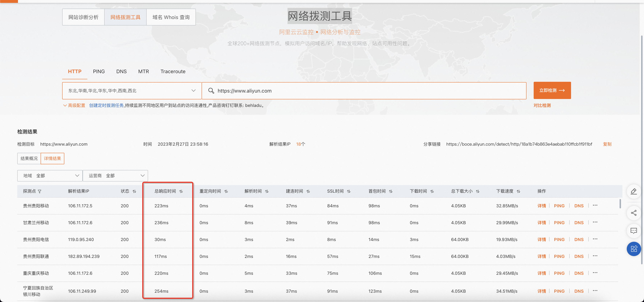Open the 域名 Whois 查询 tab
This screenshot has width=644, height=302.
point(171,17)
